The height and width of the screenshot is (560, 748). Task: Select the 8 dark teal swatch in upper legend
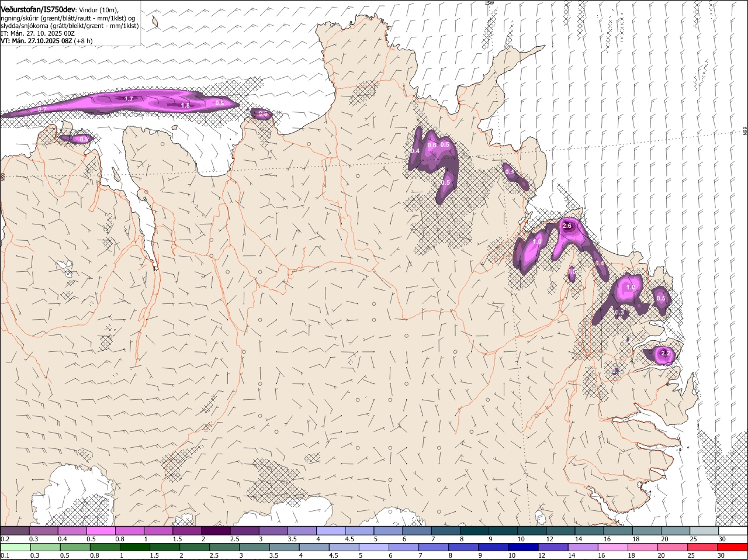(474, 531)
